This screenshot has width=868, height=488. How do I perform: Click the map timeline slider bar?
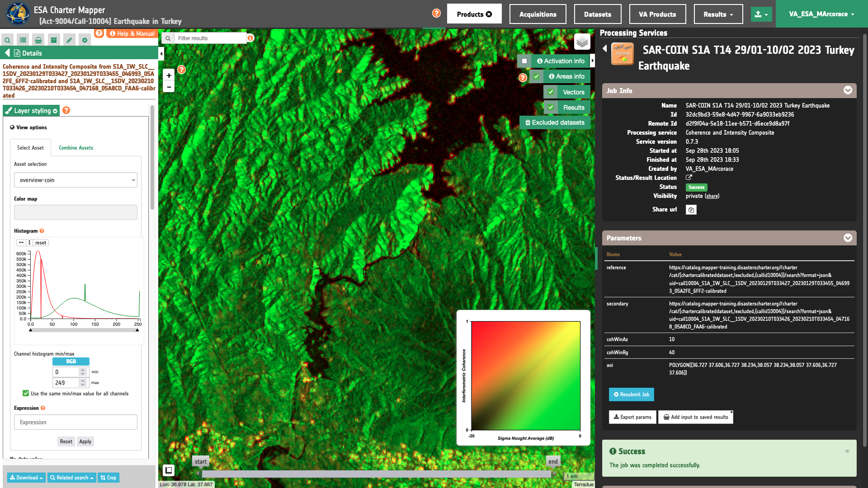coord(377,474)
